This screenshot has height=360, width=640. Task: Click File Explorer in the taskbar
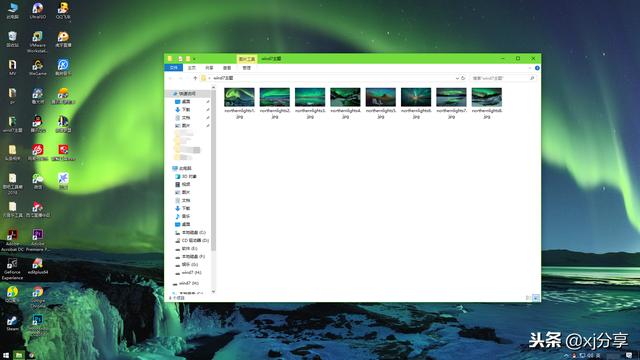tap(19, 356)
